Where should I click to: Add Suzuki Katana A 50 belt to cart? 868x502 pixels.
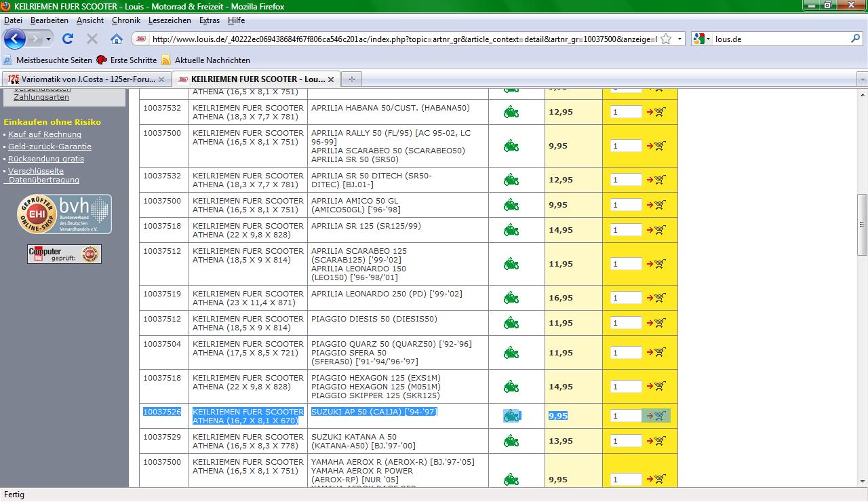tap(656, 441)
